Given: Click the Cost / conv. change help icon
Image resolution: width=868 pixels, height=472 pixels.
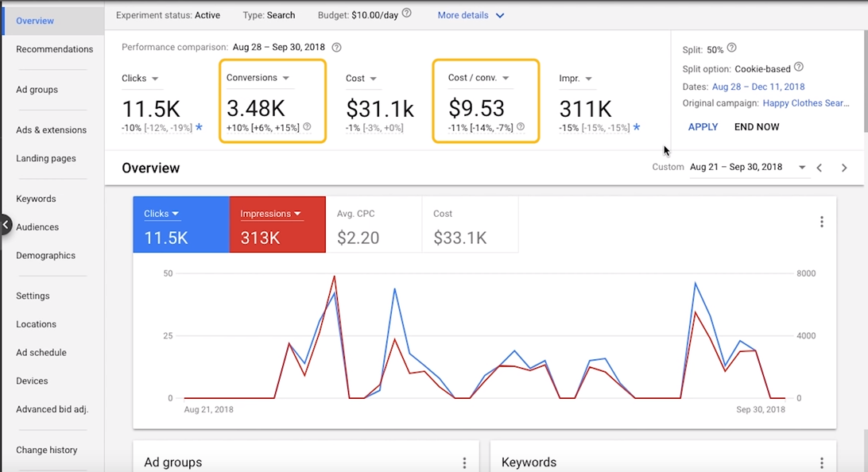Looking at the screenshot, I should point(521,127).
